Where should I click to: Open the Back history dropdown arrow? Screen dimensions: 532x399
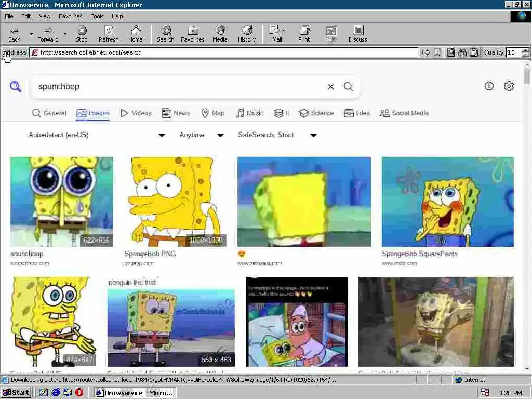(x=31, y=34)
